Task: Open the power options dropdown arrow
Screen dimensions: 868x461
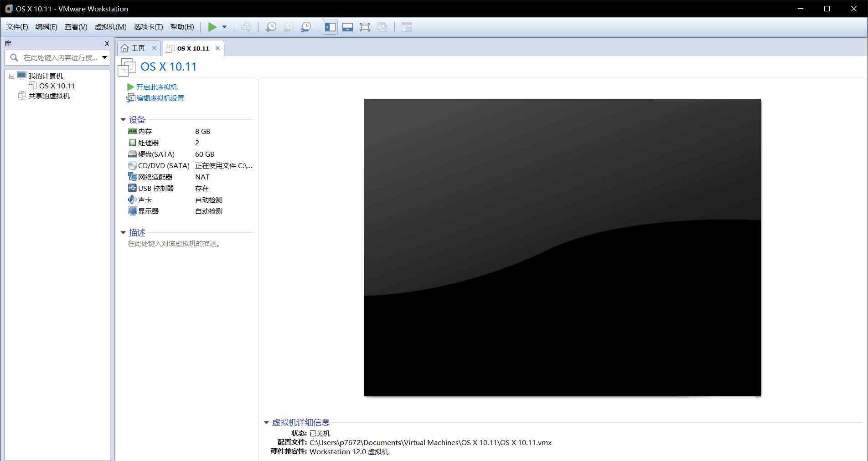Action: 224,27
